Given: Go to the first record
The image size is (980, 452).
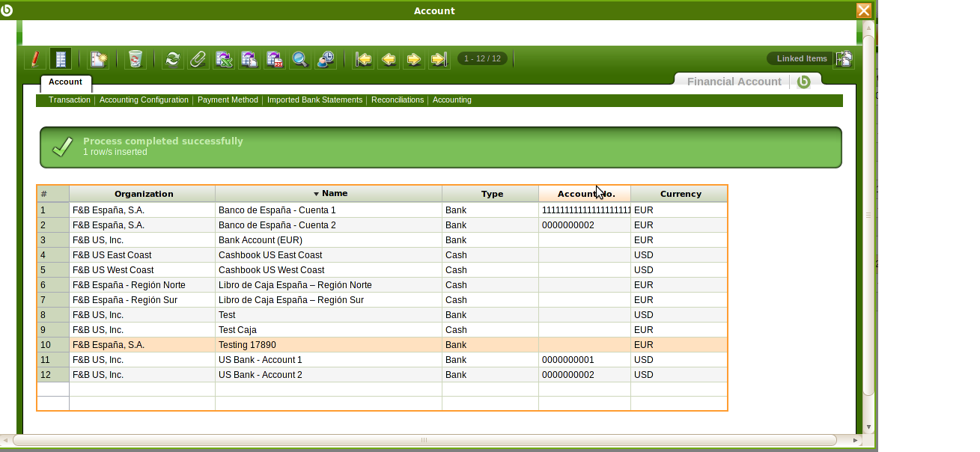Looking at the screenshot, I should pyautogui.click(x=364, y=59).
